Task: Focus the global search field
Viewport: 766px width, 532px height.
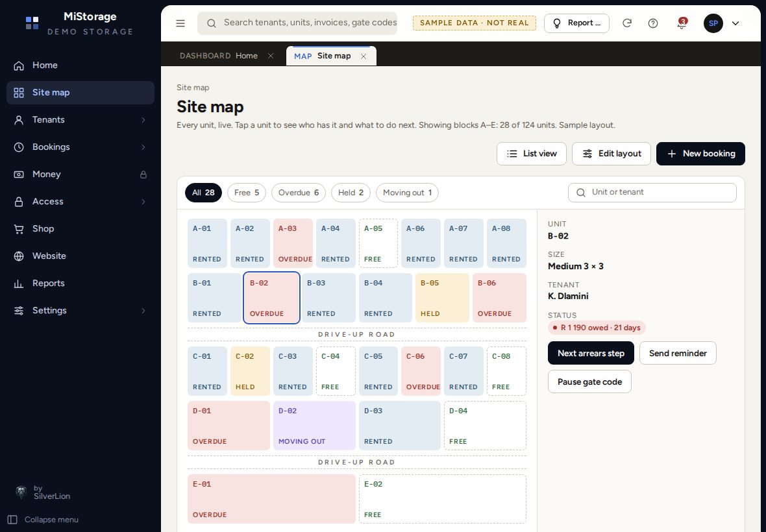Action: [297, 23]
